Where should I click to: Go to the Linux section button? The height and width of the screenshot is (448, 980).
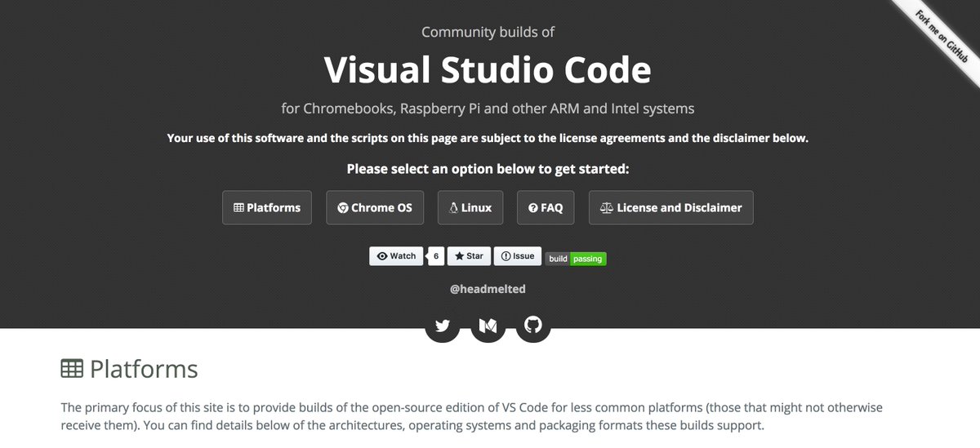pyautogui.click(x=470, y=208)
